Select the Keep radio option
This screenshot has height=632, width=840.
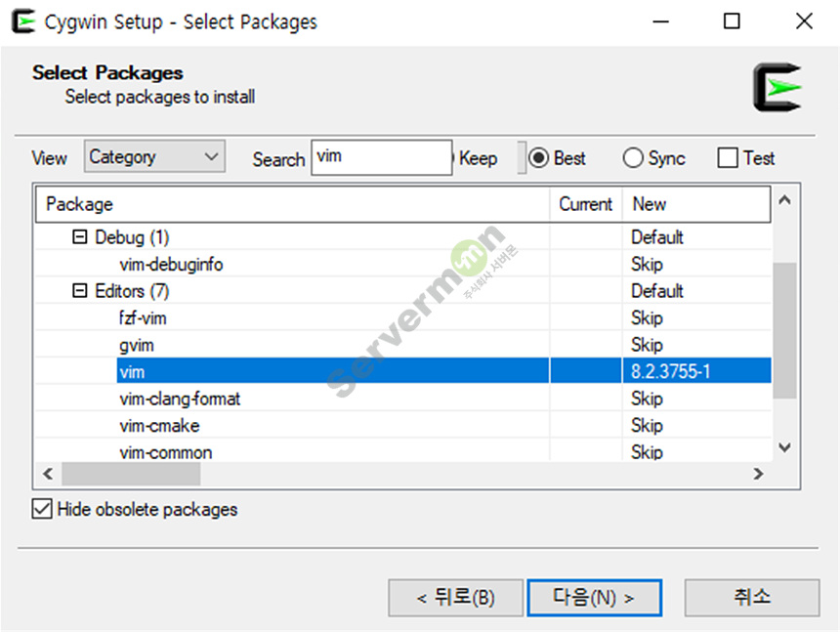point(477,158)
